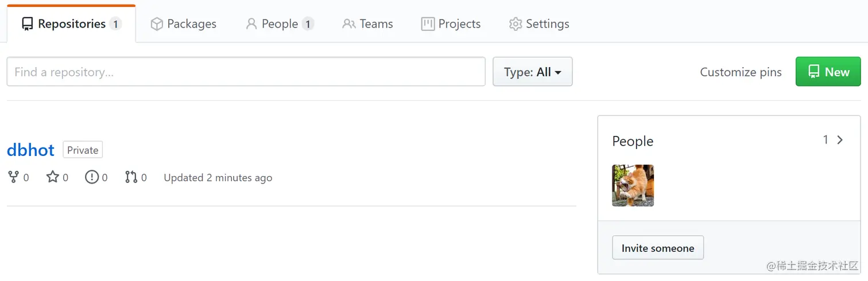Open the Customize pins link

741,72
